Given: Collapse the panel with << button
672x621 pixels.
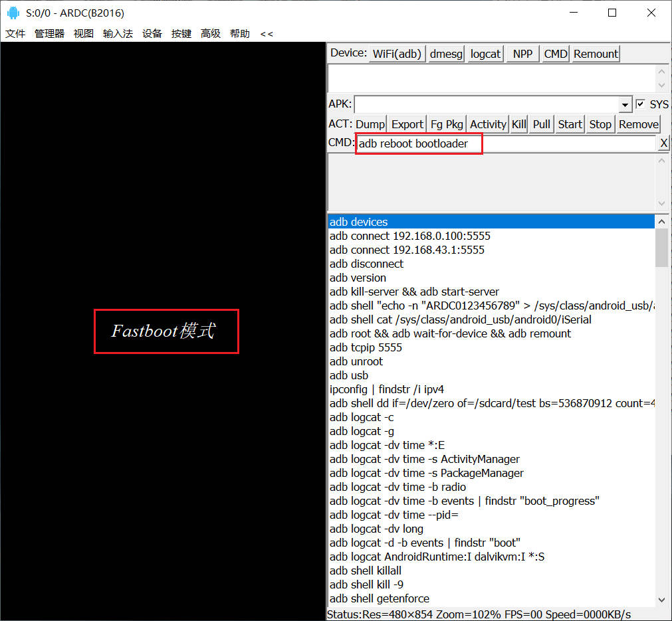Looking at the screenshot, I should (x=267, y=33).
